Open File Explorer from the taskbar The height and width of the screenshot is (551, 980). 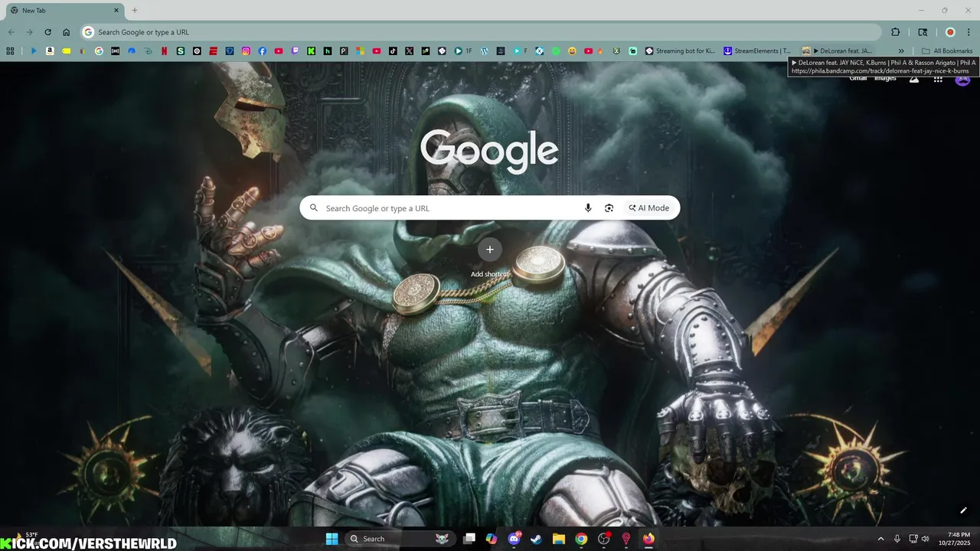559,539
